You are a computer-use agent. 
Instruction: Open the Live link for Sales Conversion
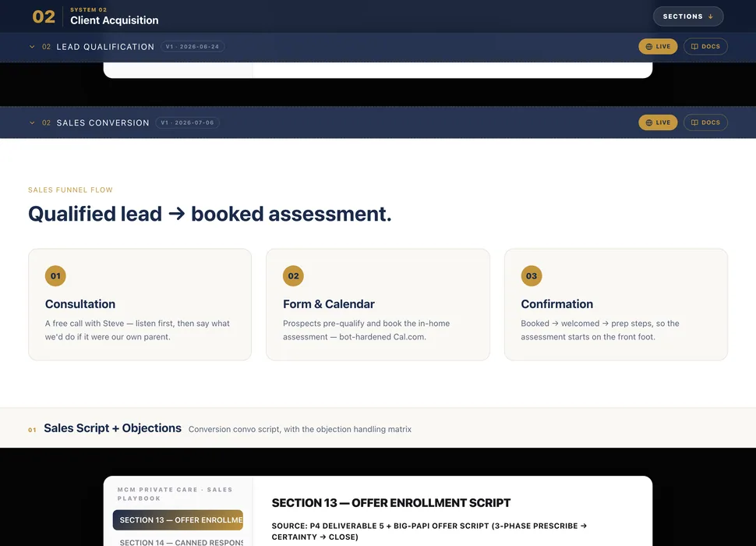[658, 122]
